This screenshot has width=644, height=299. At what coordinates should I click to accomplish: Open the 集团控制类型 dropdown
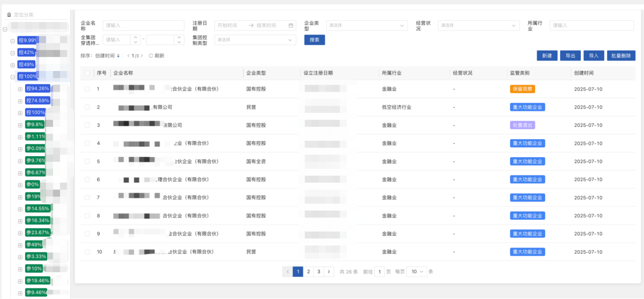(x=255, y=40)
